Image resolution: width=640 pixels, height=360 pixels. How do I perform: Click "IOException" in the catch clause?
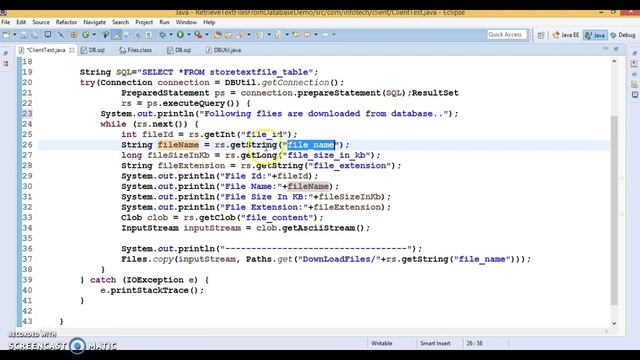[155, 280]
